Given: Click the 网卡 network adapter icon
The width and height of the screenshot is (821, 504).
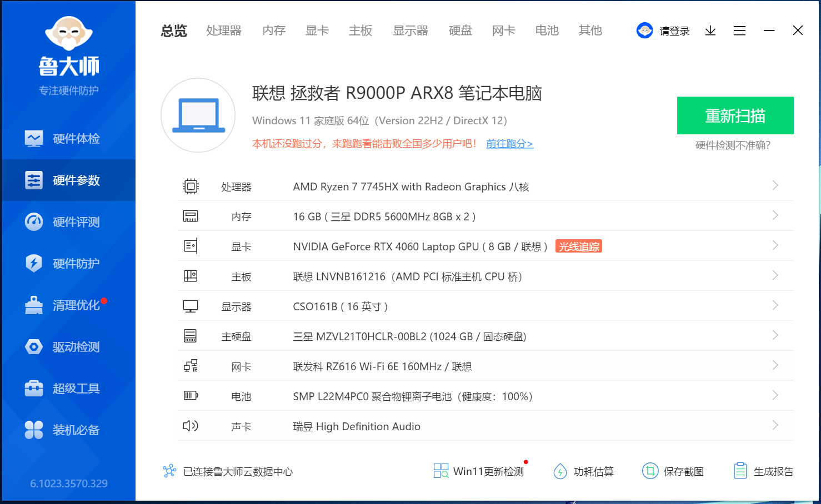Looking at the screenshot, I should (x=191, y=366).
